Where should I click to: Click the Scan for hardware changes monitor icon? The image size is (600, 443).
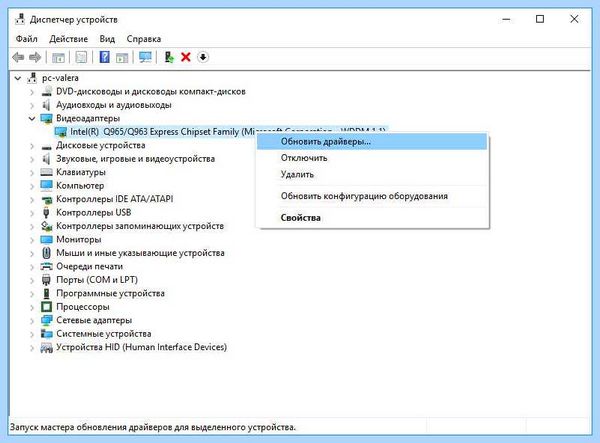tap(145, 57)
